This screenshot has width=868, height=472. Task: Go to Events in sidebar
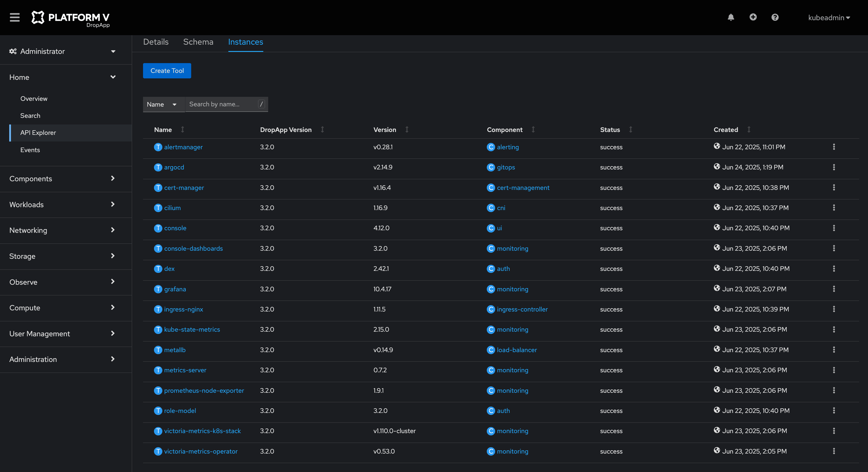coord(30,150)
